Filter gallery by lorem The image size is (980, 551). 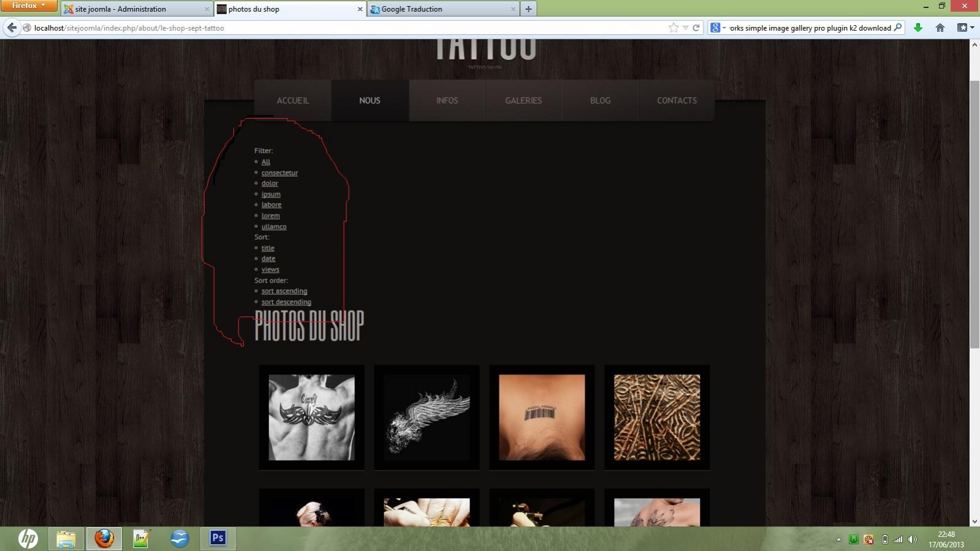tap(270, 216)
